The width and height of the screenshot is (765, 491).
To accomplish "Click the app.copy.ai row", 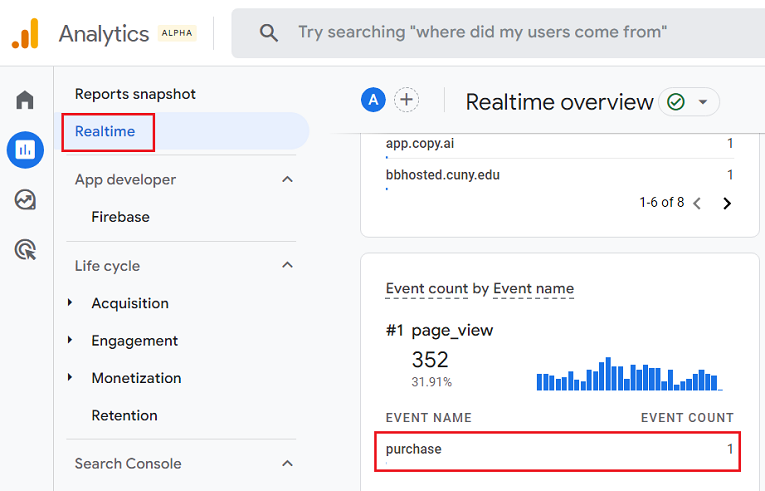I will point(560,145).
